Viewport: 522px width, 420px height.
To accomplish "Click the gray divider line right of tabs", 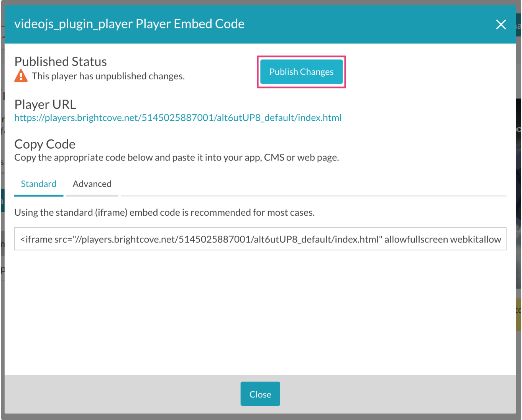I will click(314, 195).
